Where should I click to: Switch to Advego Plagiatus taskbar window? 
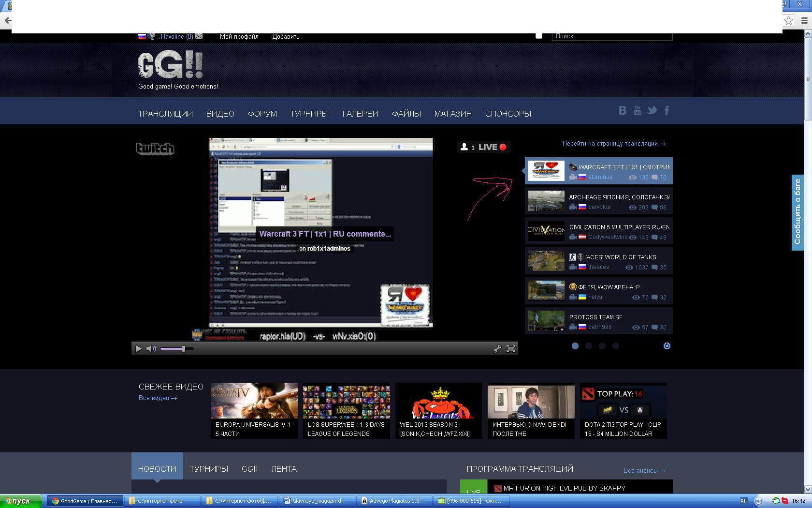click(393, 501)
